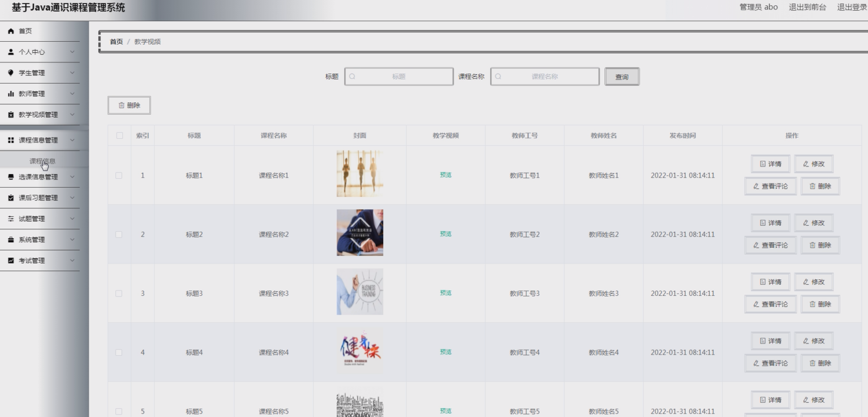Click the 课程名称 search input field
868x417 pixels.
[545, 76]
